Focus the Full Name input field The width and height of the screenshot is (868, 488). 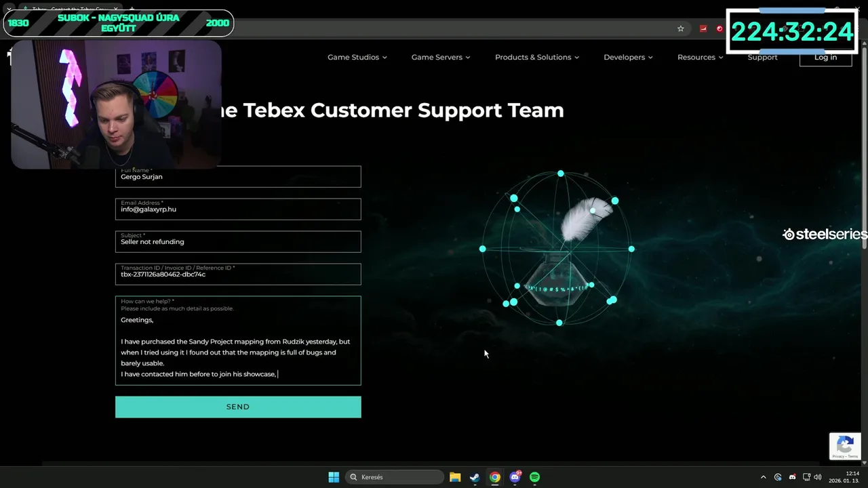pyautogui.click(x=238, y=176)
